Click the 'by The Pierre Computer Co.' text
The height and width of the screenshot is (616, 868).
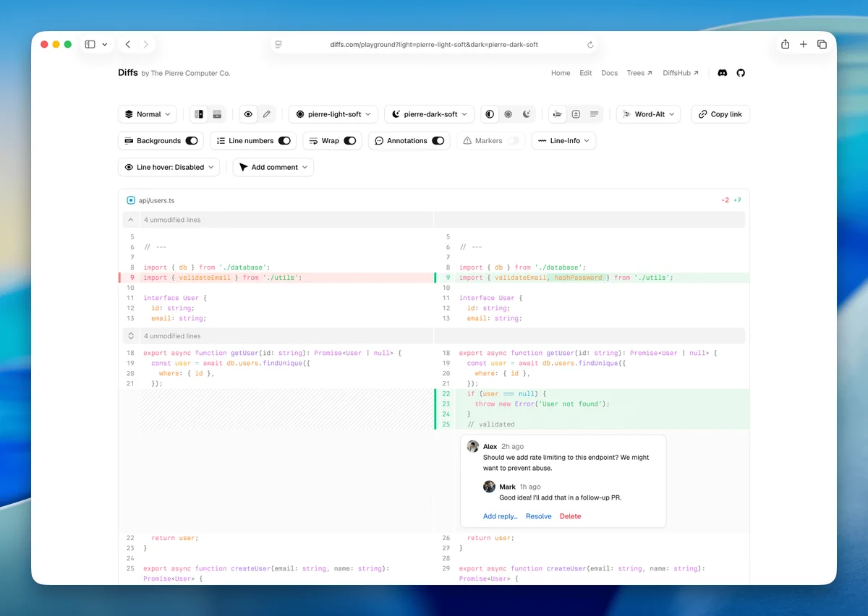point(186,74)
